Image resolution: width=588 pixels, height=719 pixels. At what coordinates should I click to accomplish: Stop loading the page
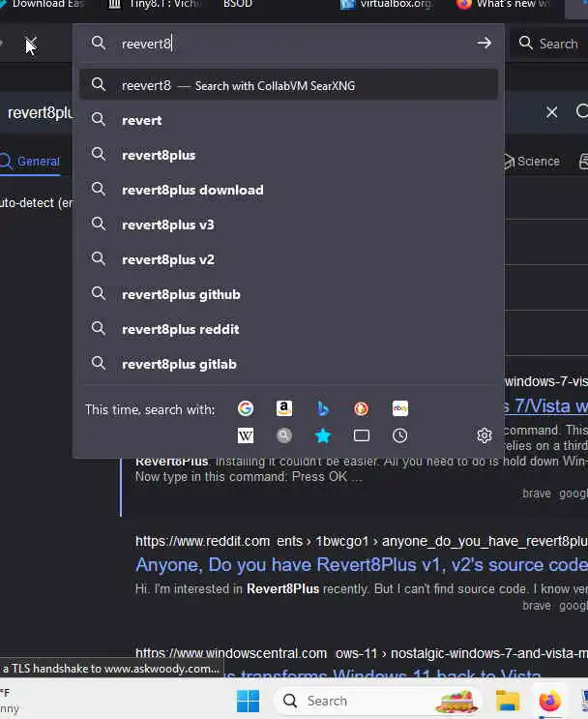(x=30, y=45)
